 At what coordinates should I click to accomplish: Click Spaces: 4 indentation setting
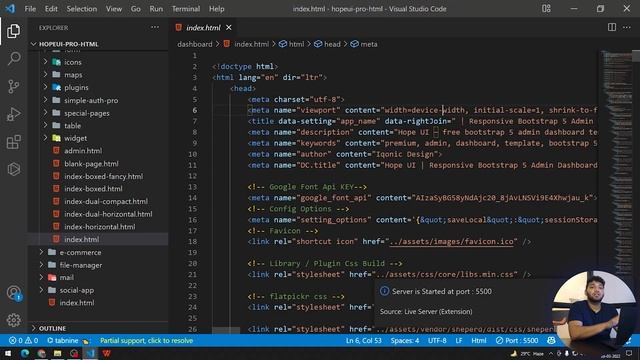(404, 340)
